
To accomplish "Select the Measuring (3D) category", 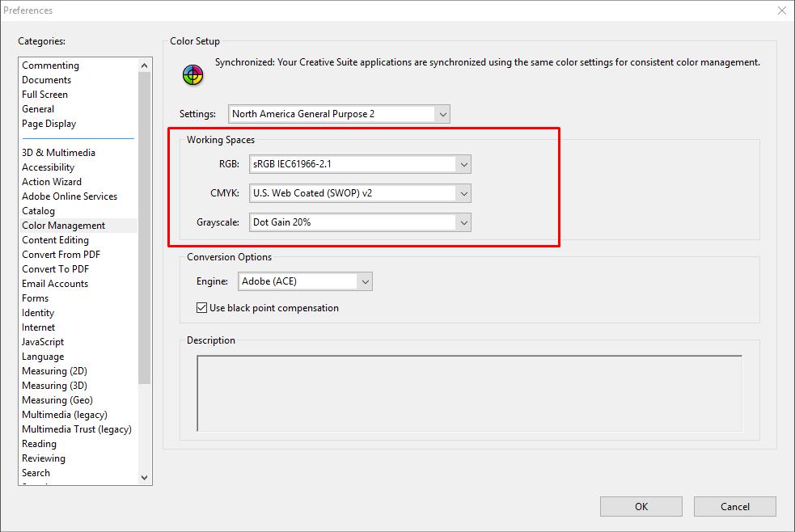I will coord(79,386).
